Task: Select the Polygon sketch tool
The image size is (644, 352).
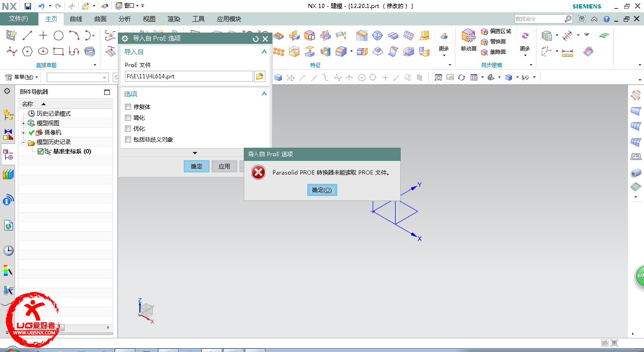Action: 27,51
